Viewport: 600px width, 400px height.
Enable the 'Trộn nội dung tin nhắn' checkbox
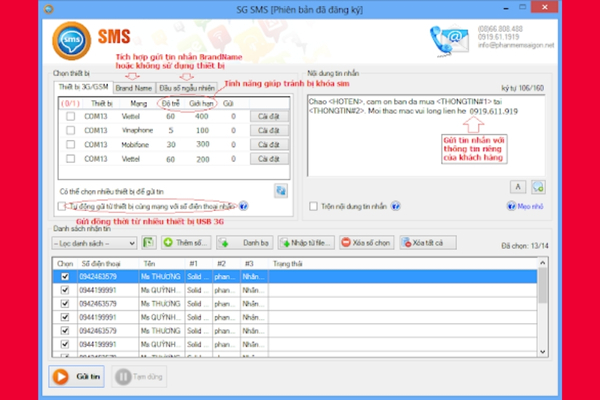[x=313, y=207]
